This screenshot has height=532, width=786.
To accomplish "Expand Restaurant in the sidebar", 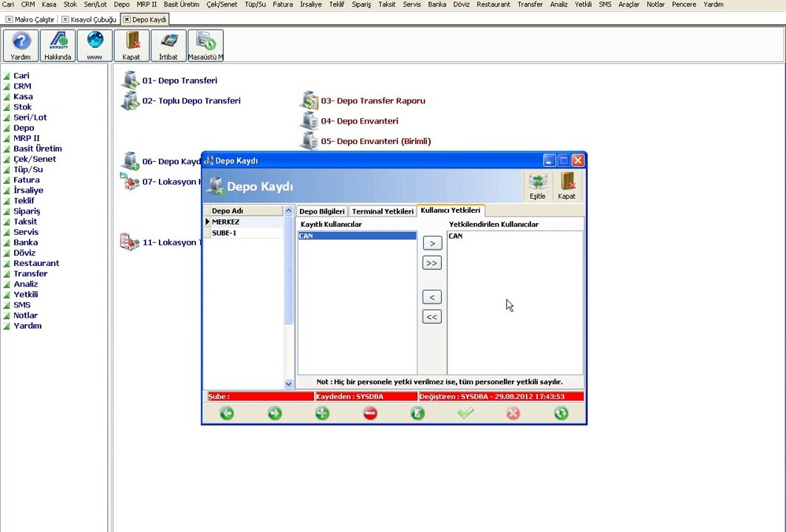I will click(x=36, y=263).
